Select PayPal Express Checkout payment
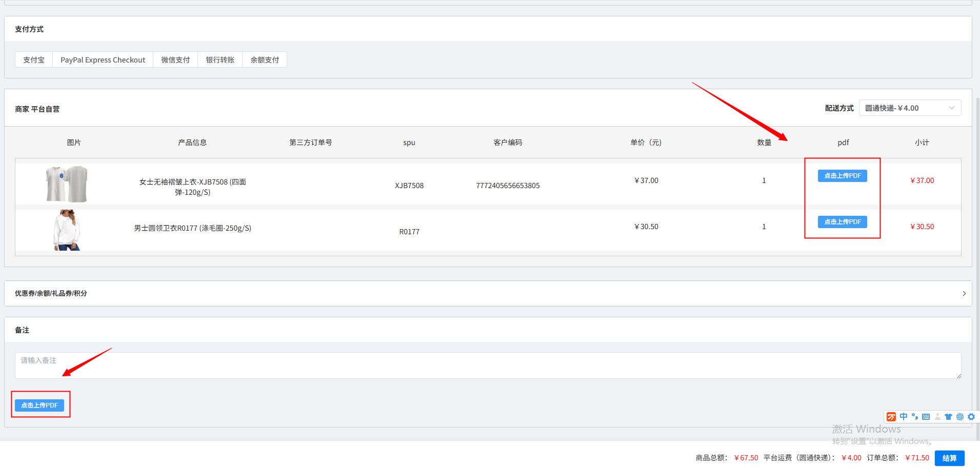 103,60
